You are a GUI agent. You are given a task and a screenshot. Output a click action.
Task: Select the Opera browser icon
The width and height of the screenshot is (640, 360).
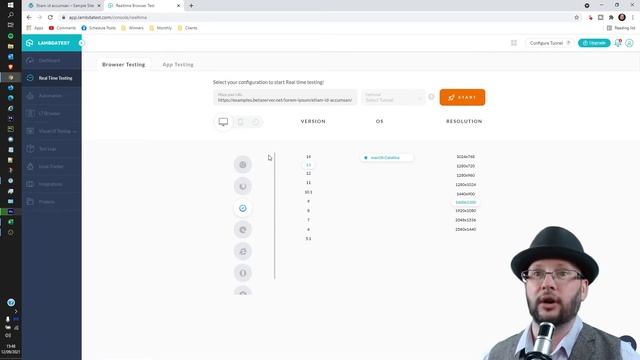pos(243,273)
